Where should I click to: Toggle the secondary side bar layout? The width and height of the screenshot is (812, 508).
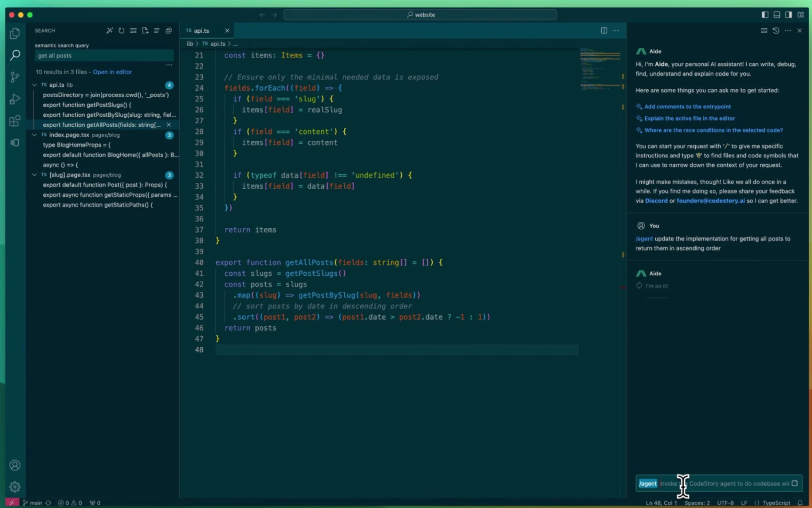pyautogui.click(x=788, y=15)
